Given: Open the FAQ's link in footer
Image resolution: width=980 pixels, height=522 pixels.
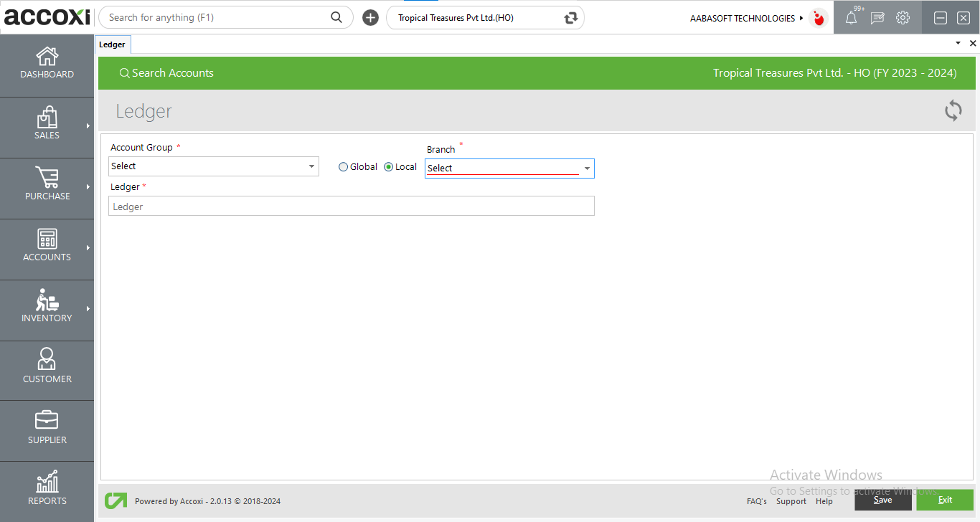Looking at the screenshot, I should click(756, 501).
